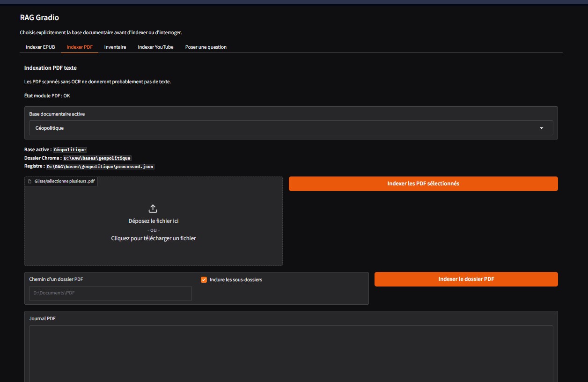
Task: Click the "État module PDF : OK" status text
Action: coord(47,95)
